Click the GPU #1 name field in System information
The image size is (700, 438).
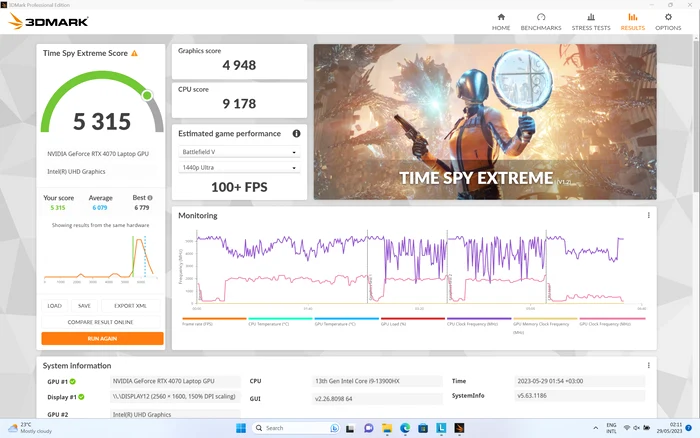175,381
